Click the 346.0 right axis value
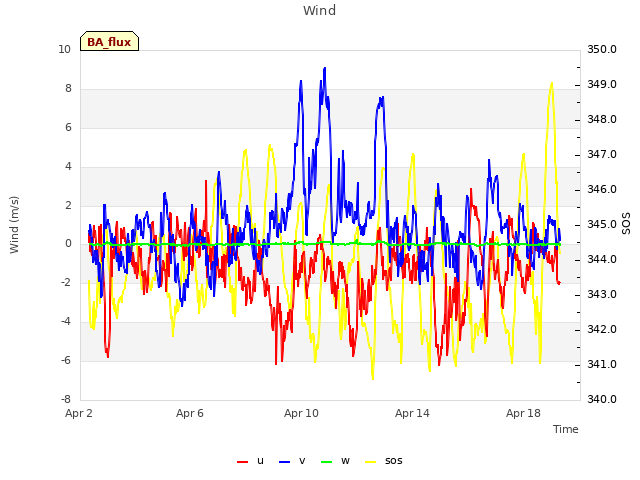The width and height of the screenshot is (640, 480). tap(602, 189)
